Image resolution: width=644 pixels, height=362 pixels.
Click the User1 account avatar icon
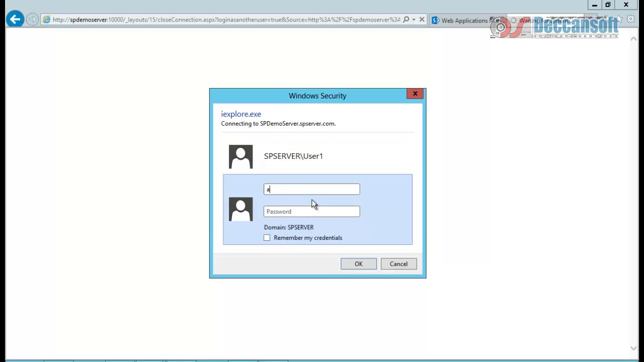pyautogui.click(x=240, y=157)
